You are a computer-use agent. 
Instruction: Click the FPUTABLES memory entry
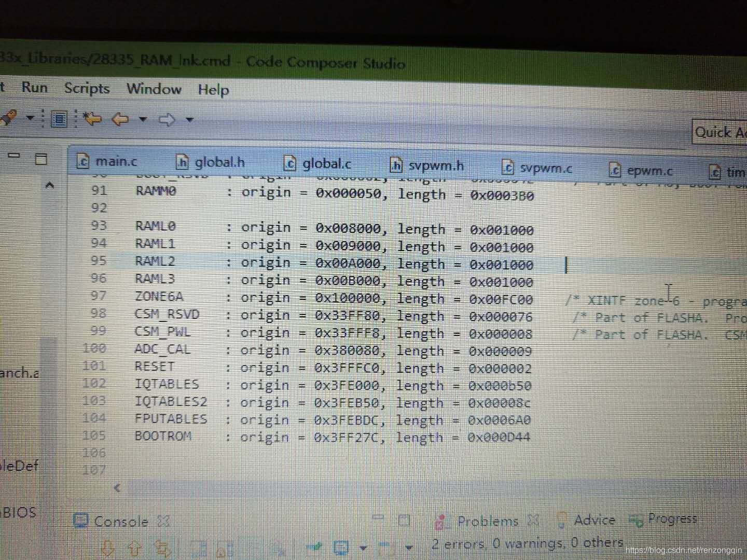coord(333,419)
